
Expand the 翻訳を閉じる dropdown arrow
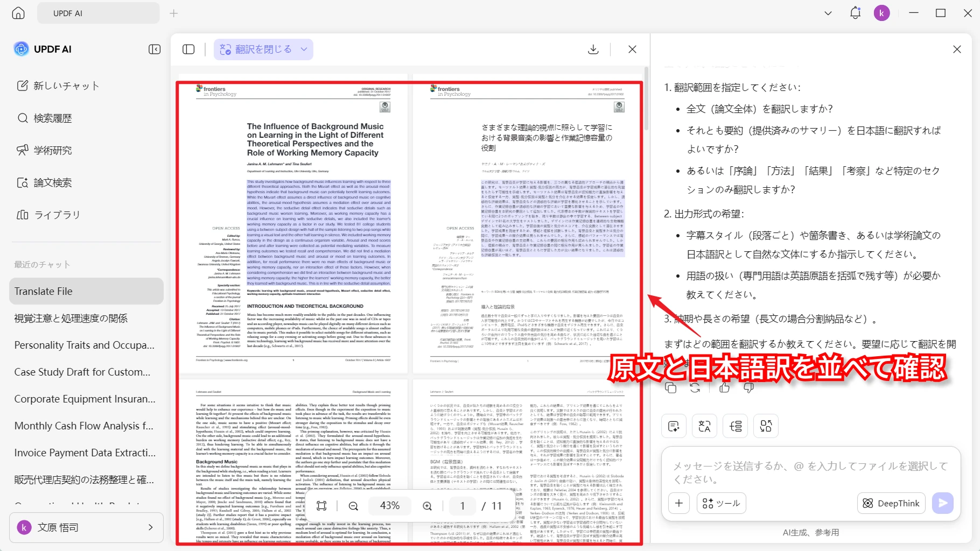tap(304, 50)
